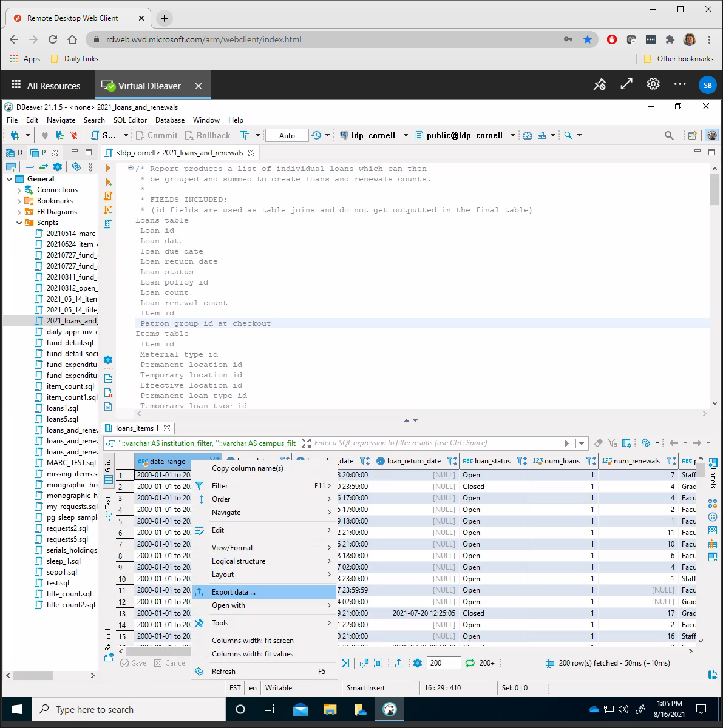The height and width of the screenshot is (728, 723).
Task: Click the loan_status column filter icon
Action: (x=522, y=461)
